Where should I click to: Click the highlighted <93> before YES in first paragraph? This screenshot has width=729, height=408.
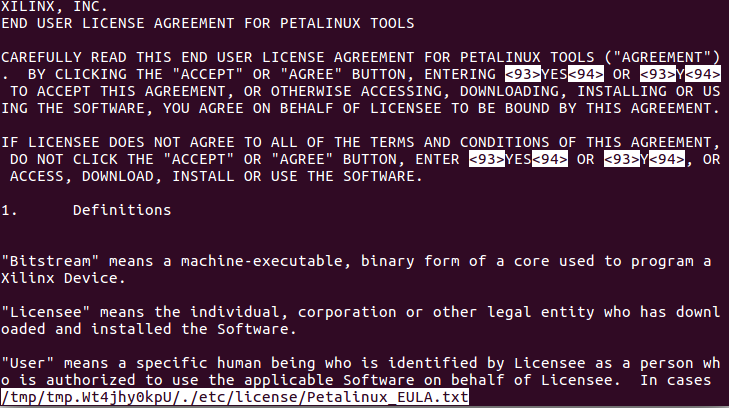[523, 74]
